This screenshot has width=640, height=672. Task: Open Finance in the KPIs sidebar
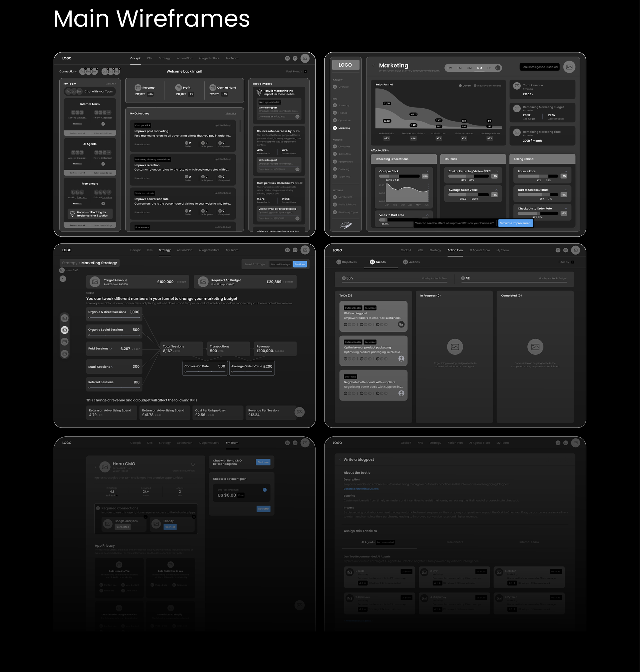pyautogui.click(x=342, y=113)
